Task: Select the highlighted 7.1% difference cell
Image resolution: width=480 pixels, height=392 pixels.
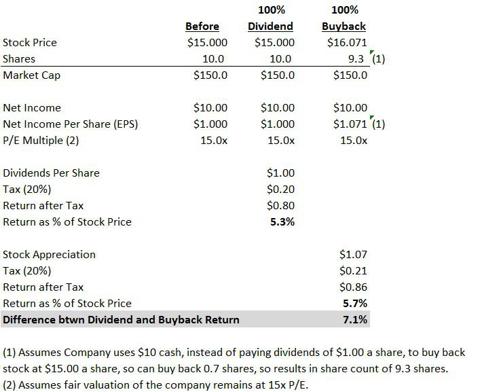Action: [x=355, y=320]
